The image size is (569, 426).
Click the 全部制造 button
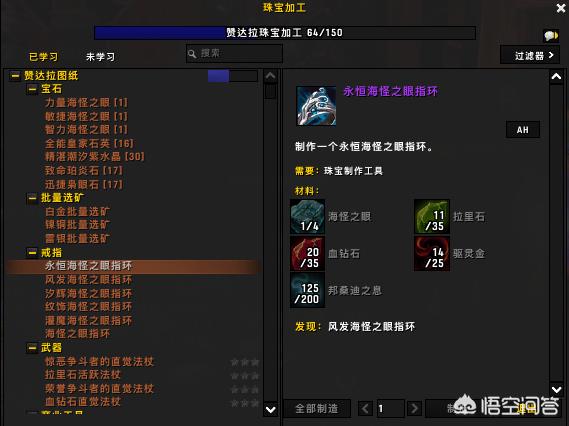(x=317, y=409)
